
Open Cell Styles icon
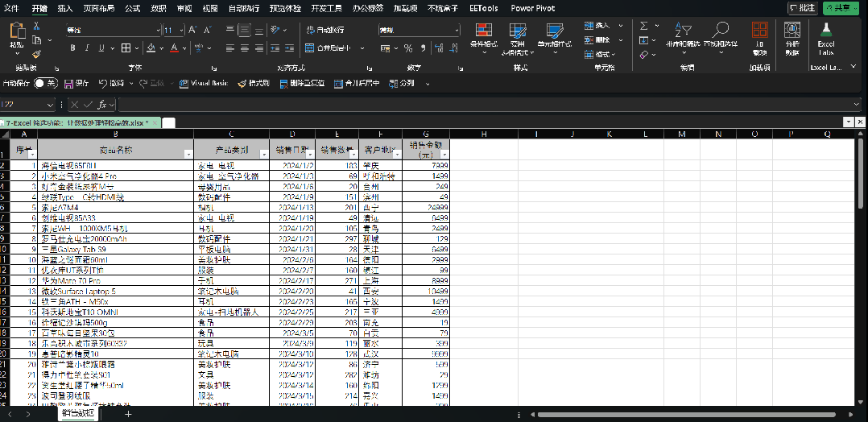554,30
